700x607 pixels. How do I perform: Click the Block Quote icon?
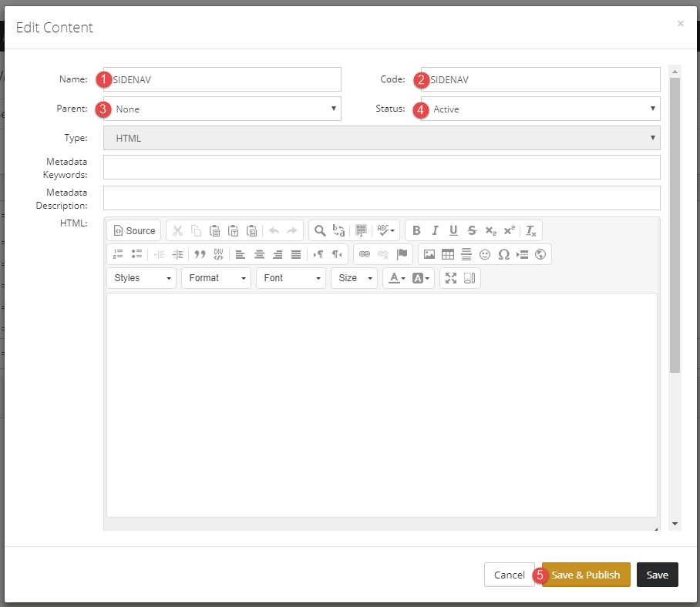(x=200, y=254)
